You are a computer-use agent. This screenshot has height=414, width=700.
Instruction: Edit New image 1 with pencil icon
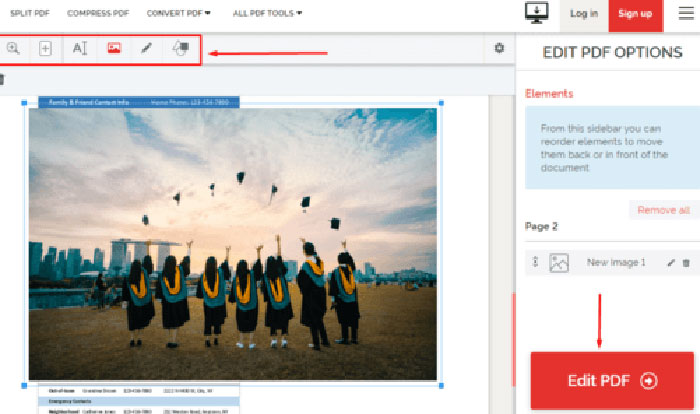point(671,263)
